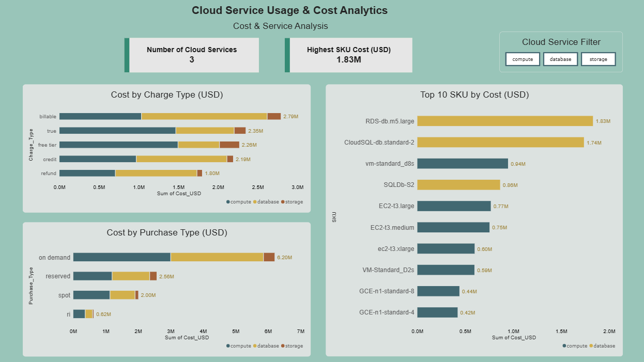Screen dimensions: 644x362
Task: Select ec2-t3.xlarge bar
Action: click(x=446, y=248)
